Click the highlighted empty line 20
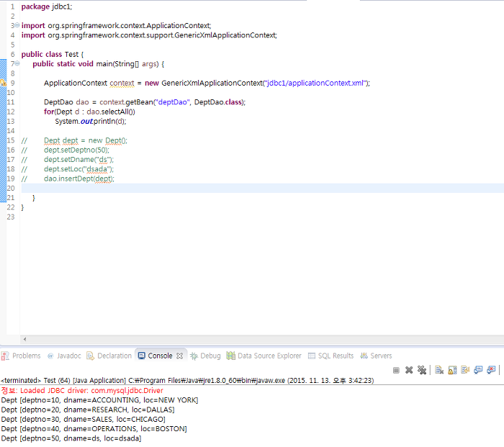The image size is (504, 447). click(x=262, y=189)
